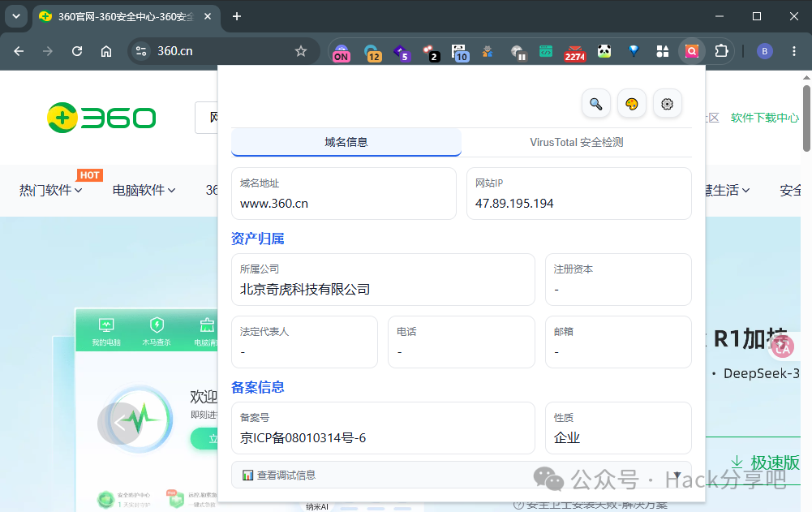Image resolution: width=812 pixels, height=512 pixels.
Task: Click the pink floating assistant icon
Action: [x=783, y=348]
